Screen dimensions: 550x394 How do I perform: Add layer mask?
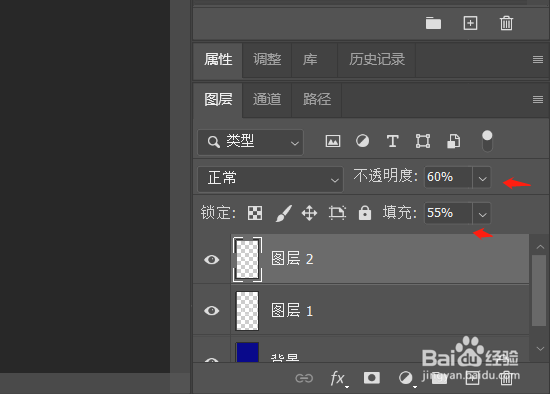(x=371, y=378)
